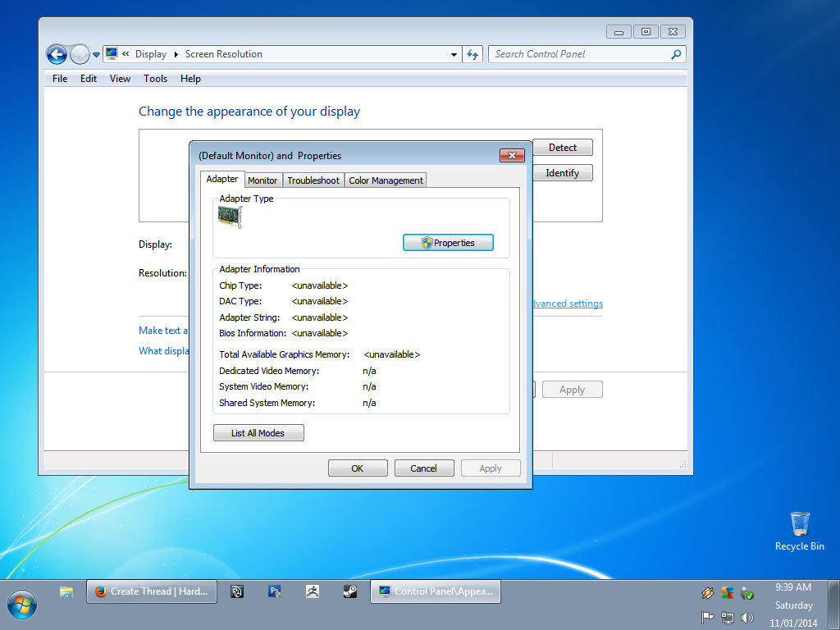The height and width of the screenshot is (630, 840).
Task: Open the Edit menu
Action: coord(89,79)
